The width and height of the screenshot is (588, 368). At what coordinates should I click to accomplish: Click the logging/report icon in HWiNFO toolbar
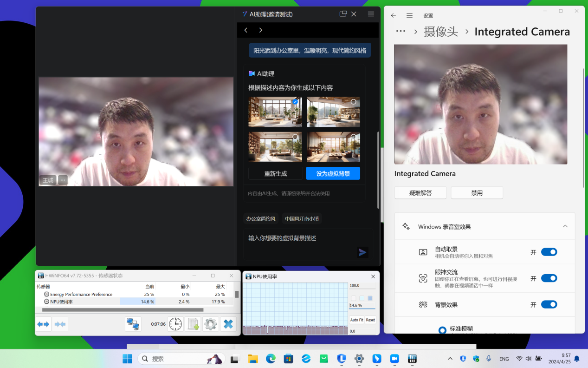click(x=193, y=324)
